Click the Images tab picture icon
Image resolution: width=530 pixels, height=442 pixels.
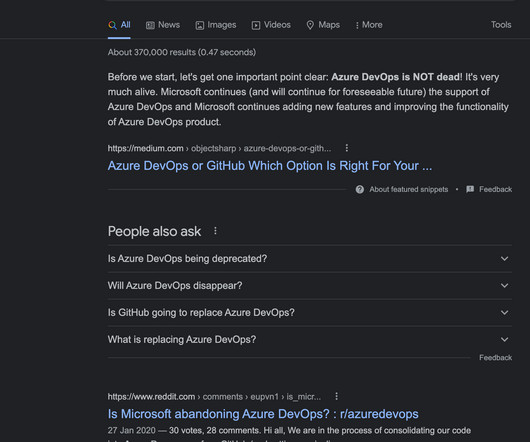tap(200, 25)
